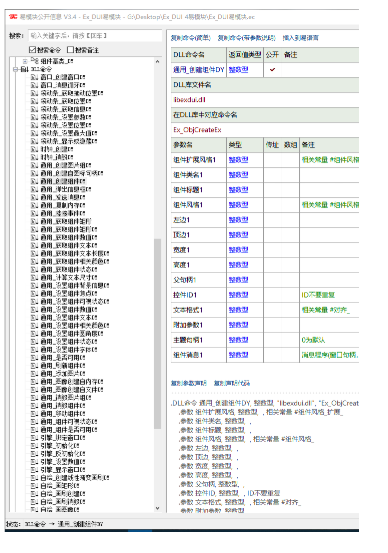
Task: Click the icon beside 引擎_绑定窗口
Action: pos(34,438)
